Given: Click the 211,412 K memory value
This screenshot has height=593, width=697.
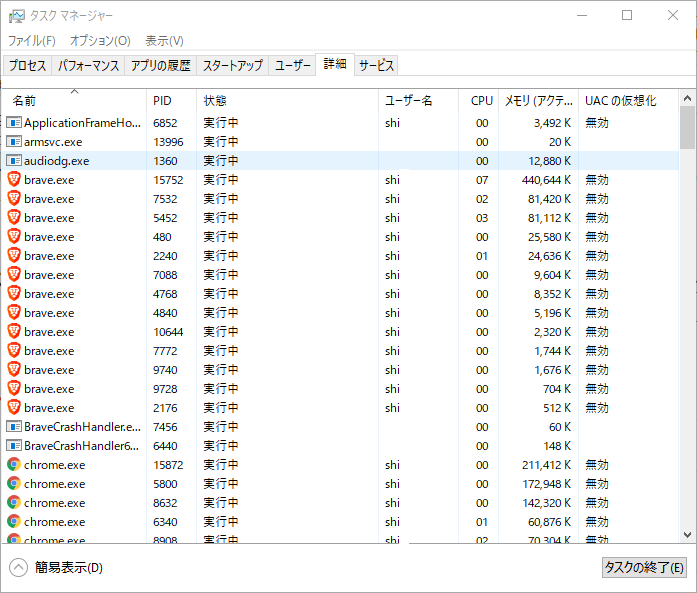Looking at the screenshot, I should tap(546, 465).
